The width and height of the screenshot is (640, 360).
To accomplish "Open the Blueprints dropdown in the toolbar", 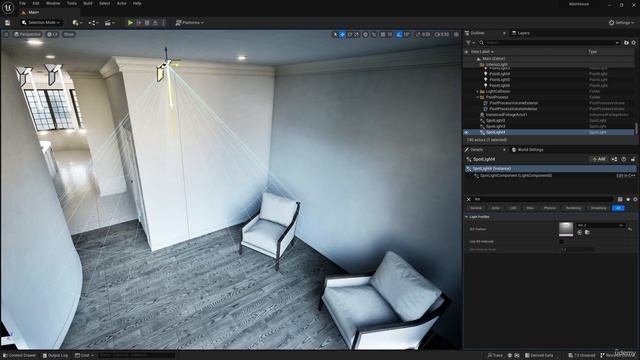I will pos(93,23).
